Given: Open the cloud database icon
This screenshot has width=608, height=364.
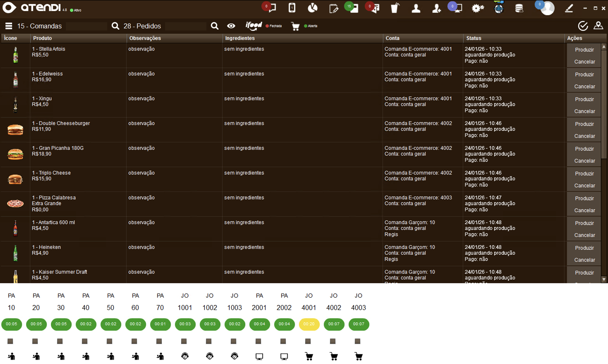Looking at the screenshot, I should click(x=519, y=8).
